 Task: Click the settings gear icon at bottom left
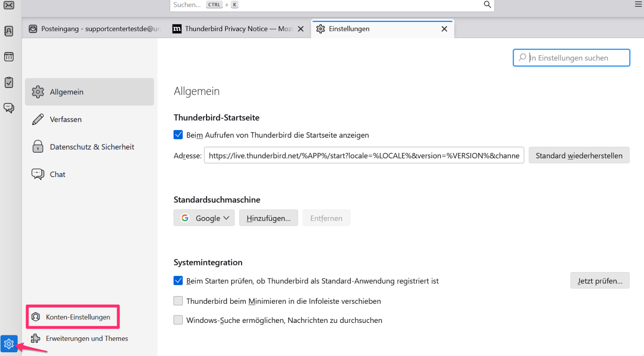click(9, 344)
